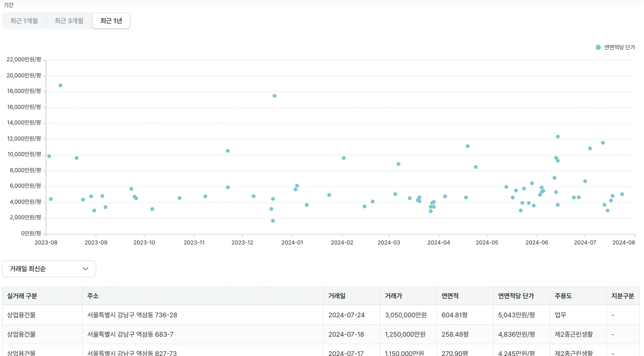
Task: Click the 연면적당 단가 legend label
Action: coord(619,47)
